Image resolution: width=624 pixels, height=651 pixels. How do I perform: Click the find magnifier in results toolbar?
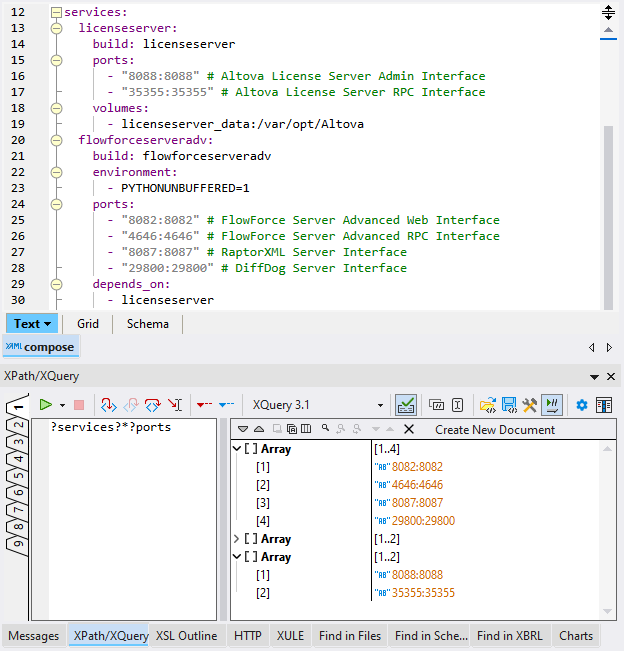click(325, 429)
